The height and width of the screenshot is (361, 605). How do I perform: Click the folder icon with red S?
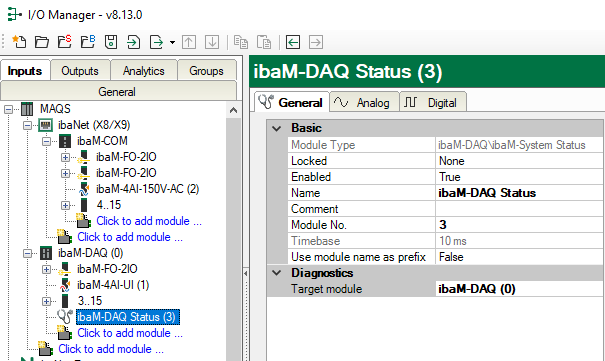65,42
